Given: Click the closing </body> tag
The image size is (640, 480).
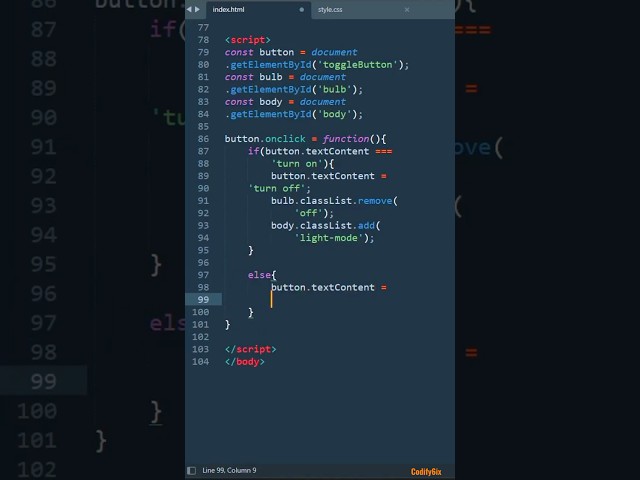Looking at the screenshot, I should (244, 362).
